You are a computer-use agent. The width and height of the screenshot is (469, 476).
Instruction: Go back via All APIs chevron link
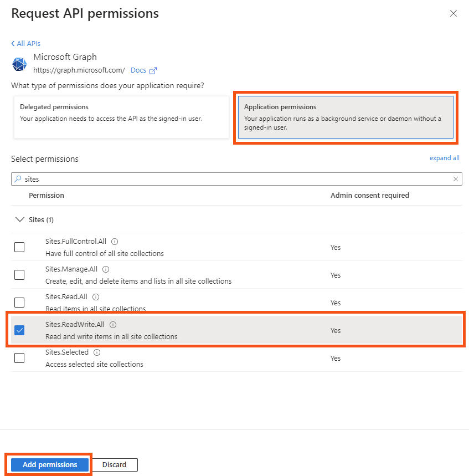click(x=26, y=43)
